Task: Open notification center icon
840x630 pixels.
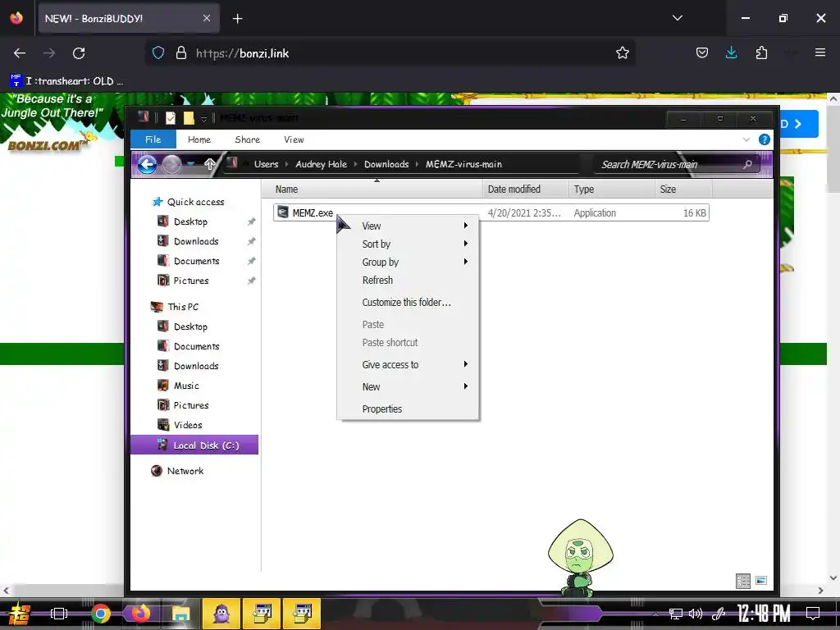Action: coord(813,614)
